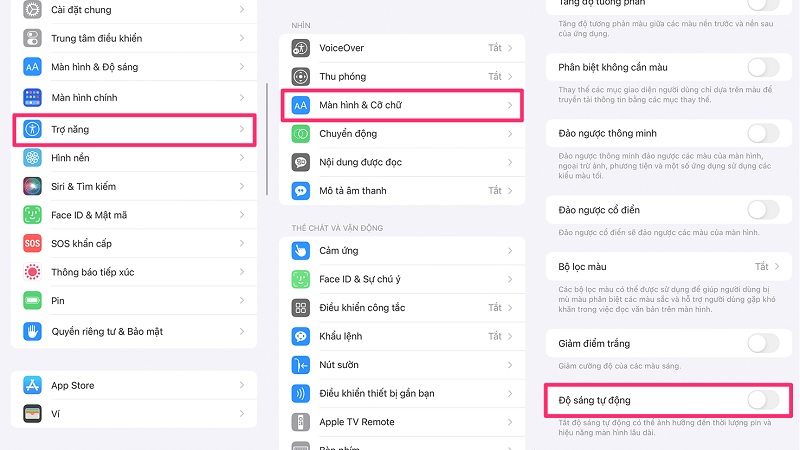The width and height of the screenshot is (800, 450).
Task: Open Màn hình & Độ sáng settings
Action: coord(134,67)
